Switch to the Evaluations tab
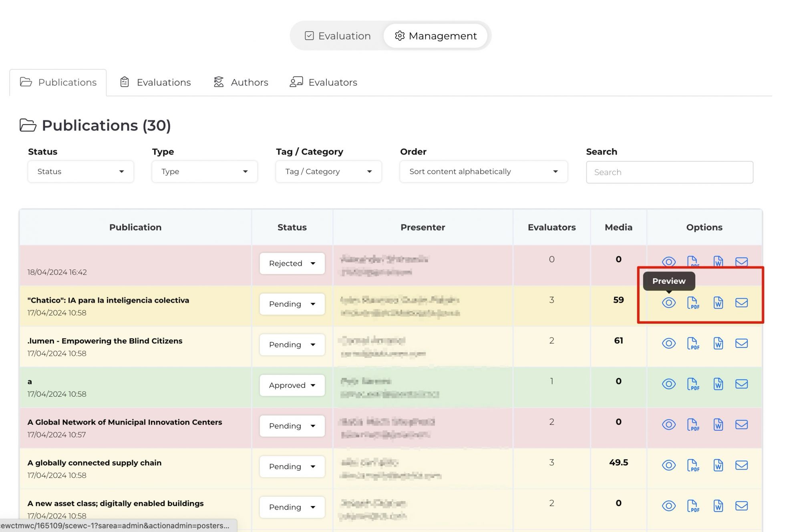 (x=155, y=82)
